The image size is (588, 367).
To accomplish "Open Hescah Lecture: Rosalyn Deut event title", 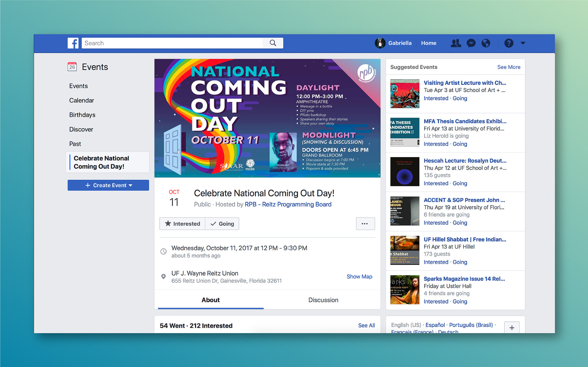I will 465,161.
